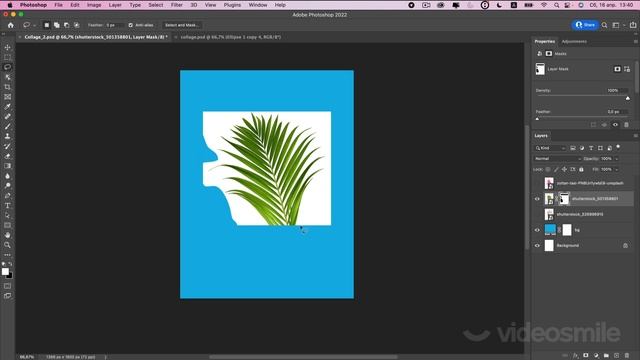Select the Blur tool
640x360 pixels.
click(x=7, y=176)
